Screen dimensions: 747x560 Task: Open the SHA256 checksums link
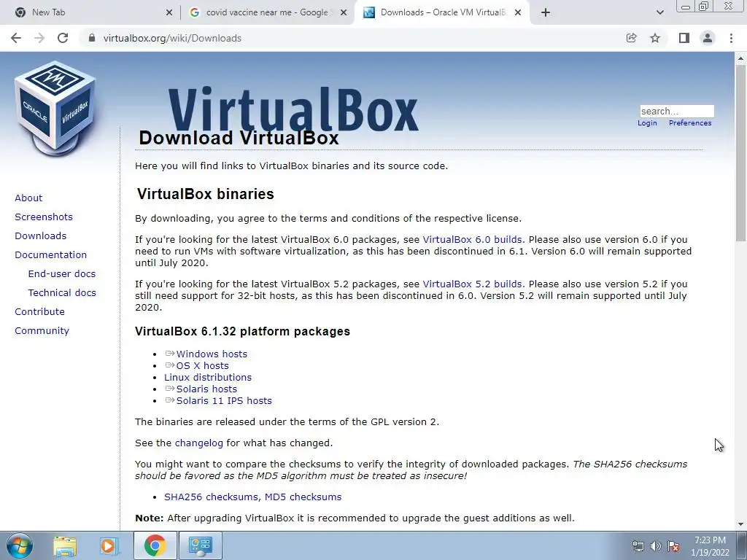pos(212,497)
